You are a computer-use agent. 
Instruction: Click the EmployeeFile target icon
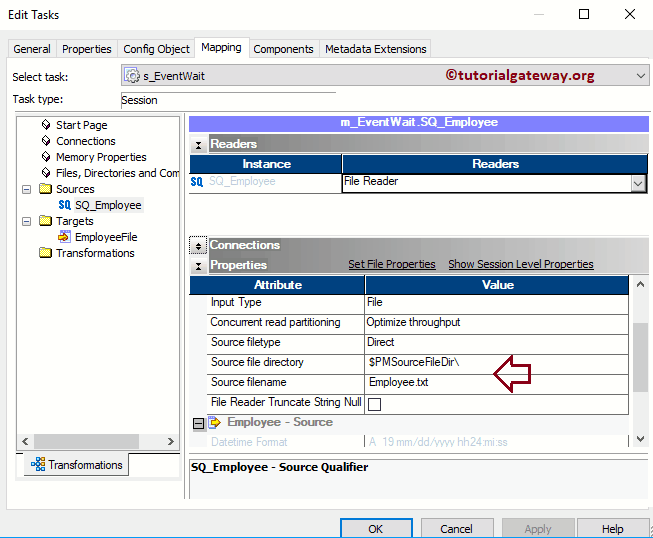coord(64,237)
